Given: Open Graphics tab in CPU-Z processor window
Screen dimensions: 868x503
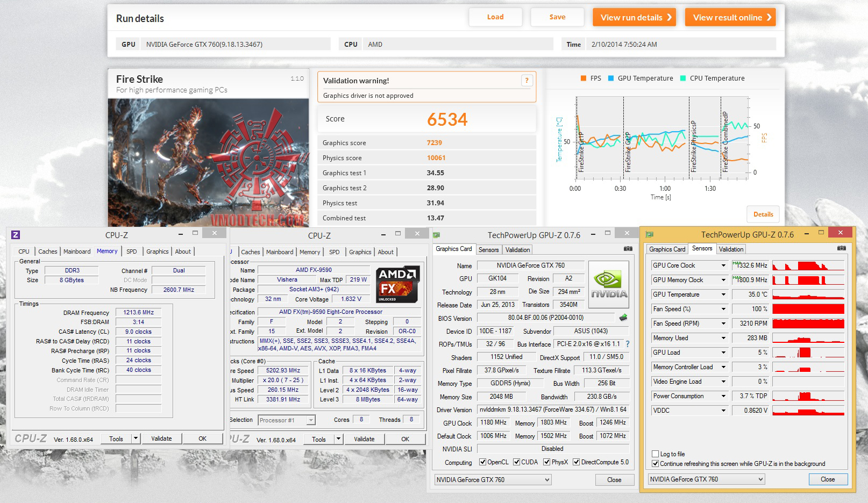Looking at the screenshot, I should [x=360, y=252].
